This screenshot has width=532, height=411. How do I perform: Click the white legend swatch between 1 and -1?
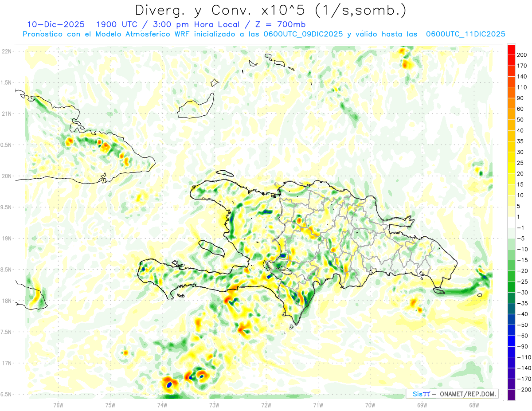tap(511, 222)
